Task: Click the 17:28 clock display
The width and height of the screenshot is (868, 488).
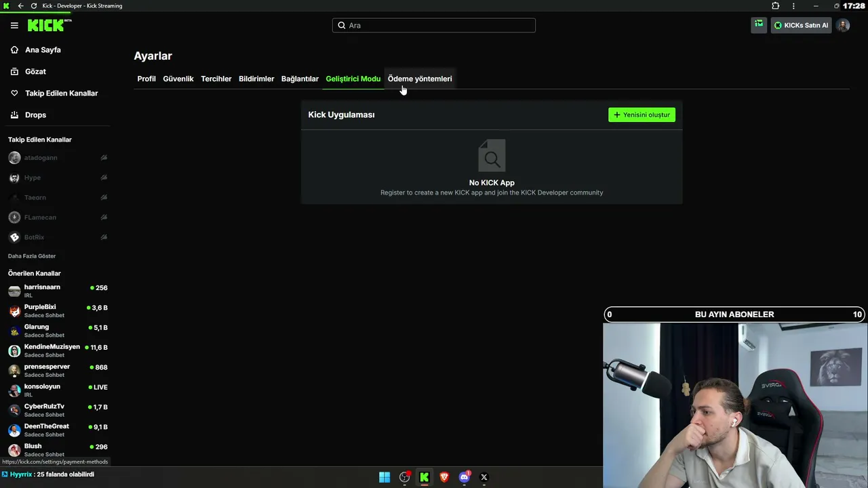Action: tap(854, 6)
